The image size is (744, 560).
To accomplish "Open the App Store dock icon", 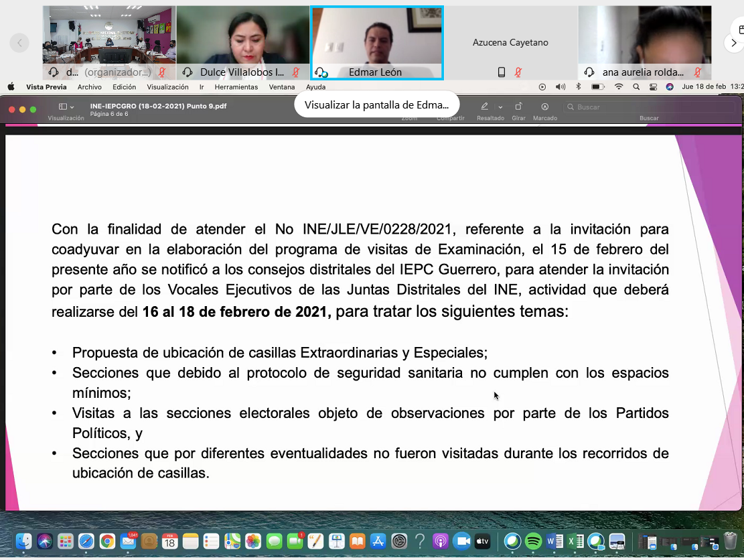I will 378,541.
